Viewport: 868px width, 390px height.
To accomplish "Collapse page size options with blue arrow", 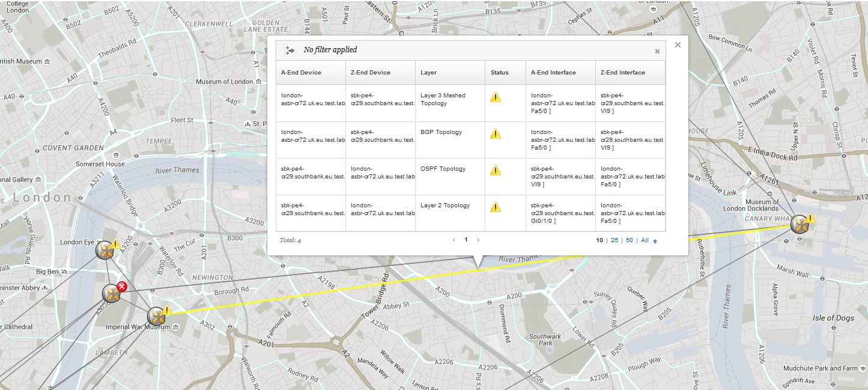I will (655, 241).
